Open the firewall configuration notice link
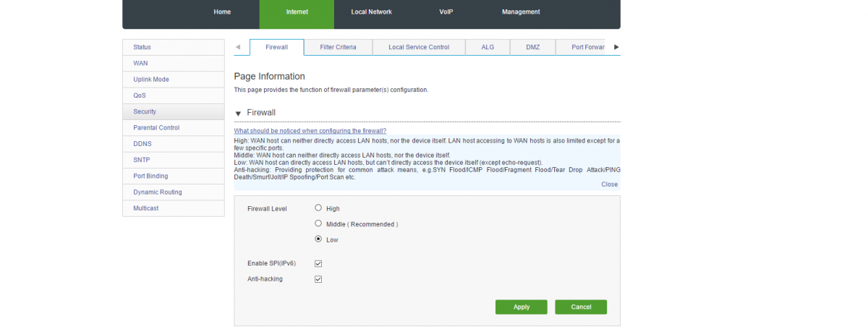Image resolution: width=868 pixels, height=332 pixels. [x=310, y=131]
